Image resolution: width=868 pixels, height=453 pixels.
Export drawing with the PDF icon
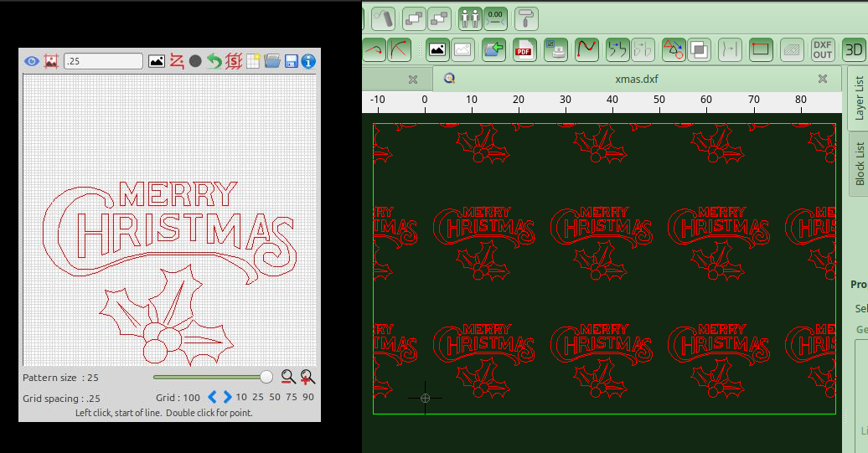pos(524,49)
